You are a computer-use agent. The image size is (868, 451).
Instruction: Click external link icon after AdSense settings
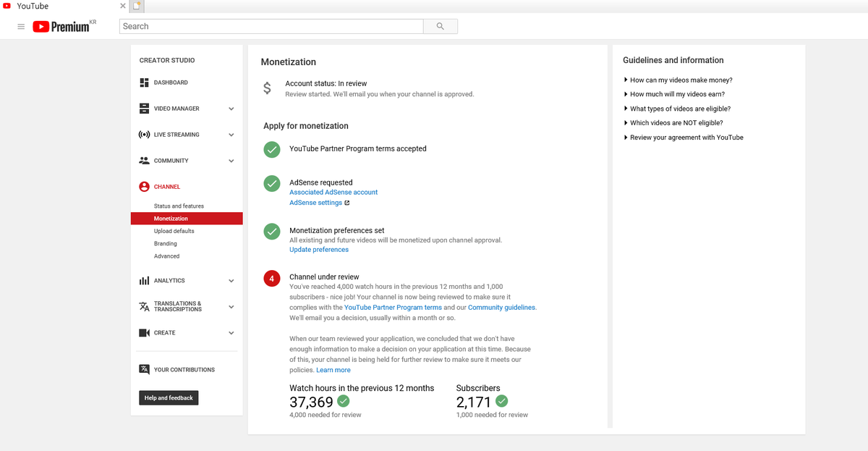click(347, 203)
